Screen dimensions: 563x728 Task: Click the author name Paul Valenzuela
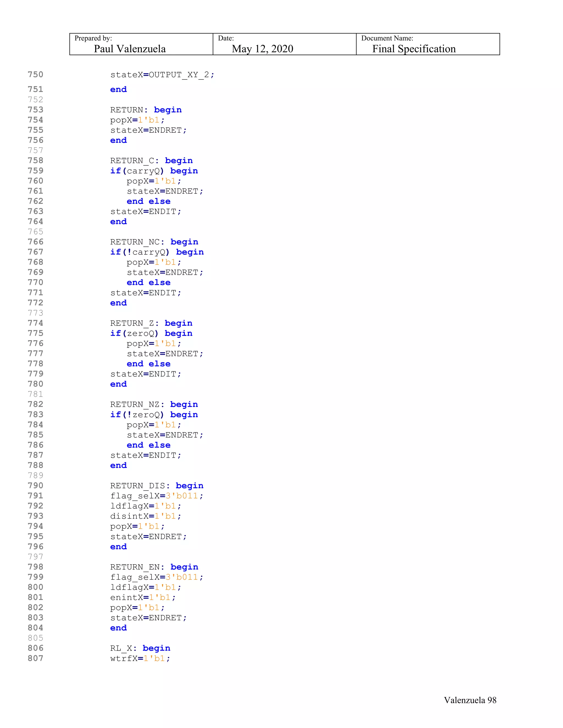tap(130, 49)
